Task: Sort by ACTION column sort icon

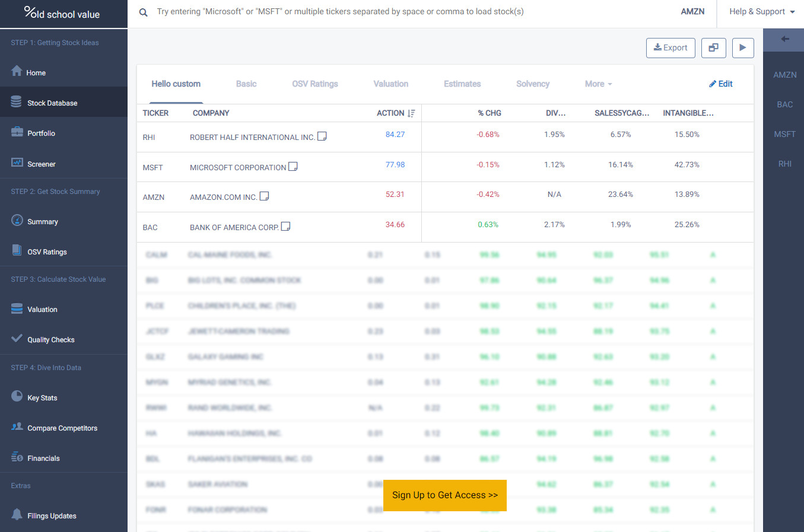Action: coord(411,113)
